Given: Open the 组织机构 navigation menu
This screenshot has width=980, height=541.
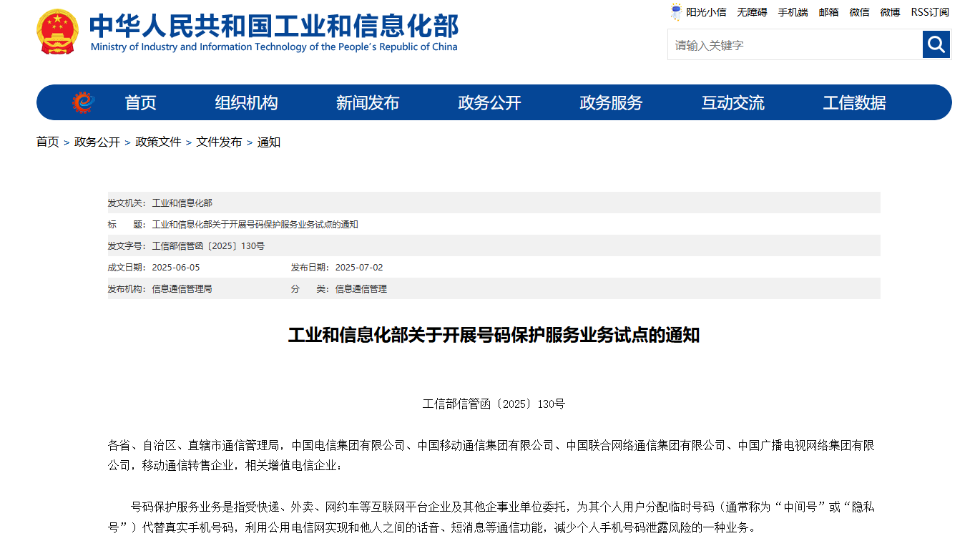Looking at the screenshot, I should click(246, 103).
